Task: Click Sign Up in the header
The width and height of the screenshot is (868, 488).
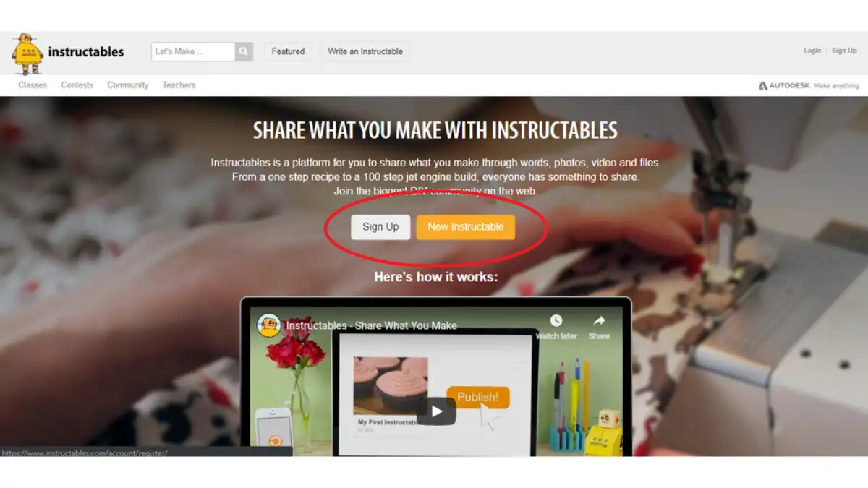Action: 844,51
